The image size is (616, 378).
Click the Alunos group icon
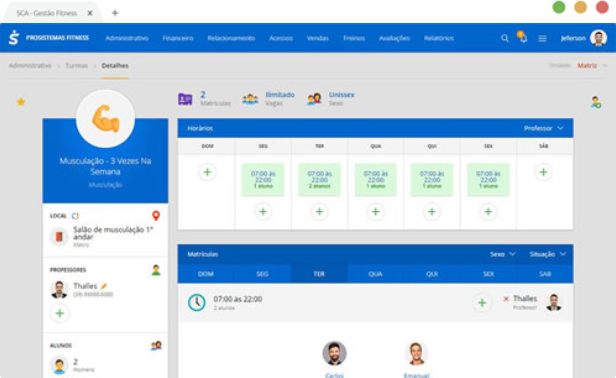[x=156, y=345]
